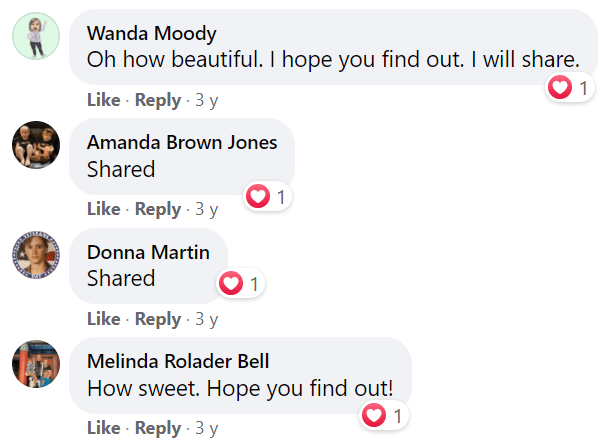This screenshot has width=609, height=445.
Task: Open Wanda Moody's profile picture
Action: [36, 36]
